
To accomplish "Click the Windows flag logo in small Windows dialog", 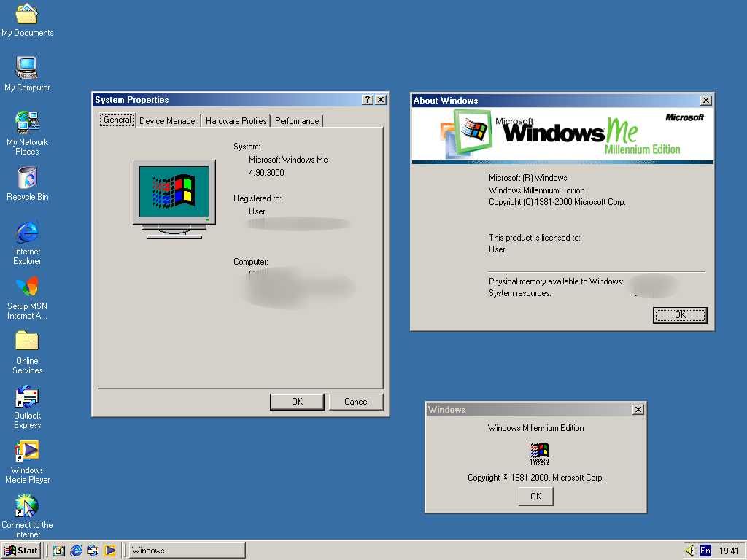I will (x=539, y=453).
